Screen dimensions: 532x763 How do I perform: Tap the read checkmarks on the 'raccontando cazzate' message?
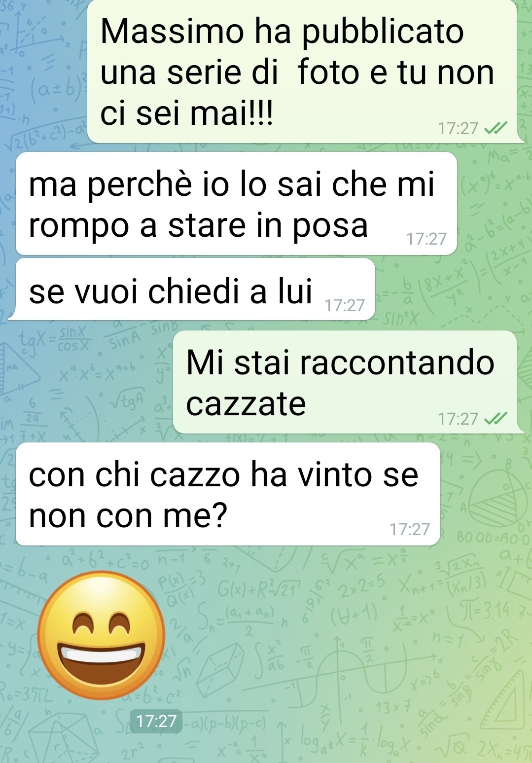(x=496, y=419)
